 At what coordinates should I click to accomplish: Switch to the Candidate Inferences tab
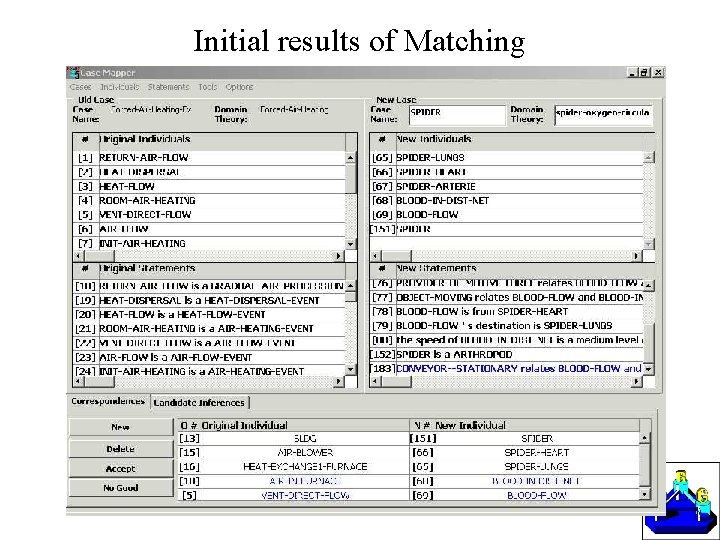coord(199,403)
